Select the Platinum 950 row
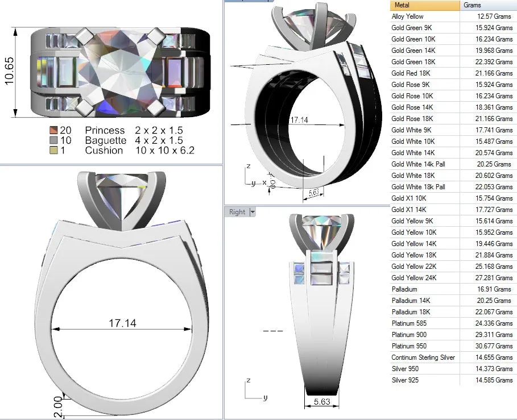The height and width of the screenshot is (420, 517). pyautogui.click(x=453, y=346)
